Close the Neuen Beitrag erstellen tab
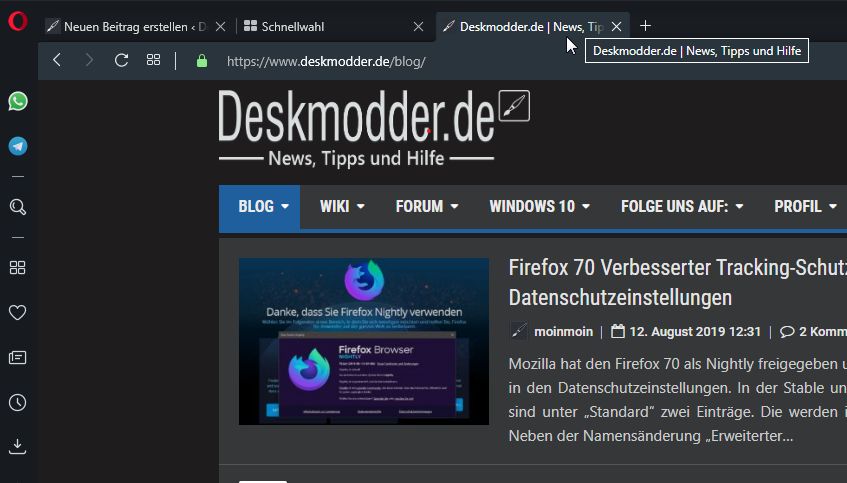 (220, 26)
